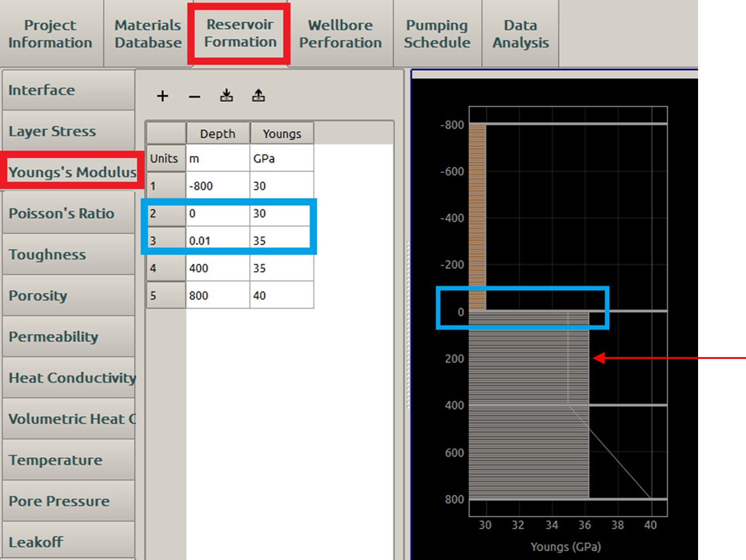
Task: Switch to Reservoir Formation tab
Action: tap(240, 33)
